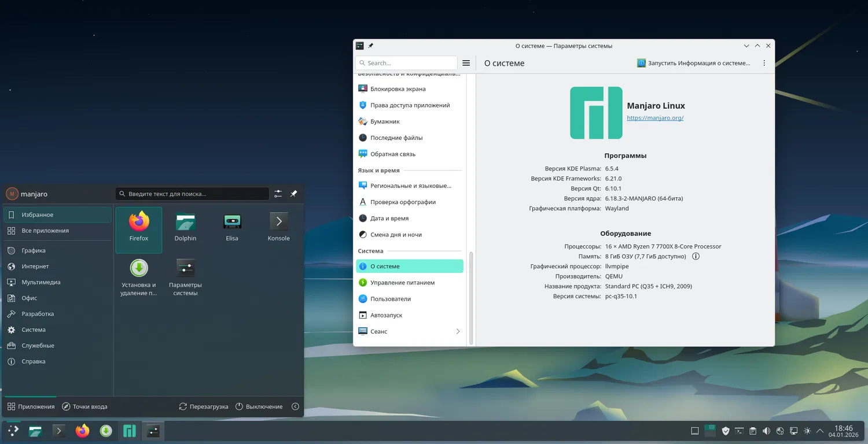Select 'Избранное' category in the launcher

[57, 214]
